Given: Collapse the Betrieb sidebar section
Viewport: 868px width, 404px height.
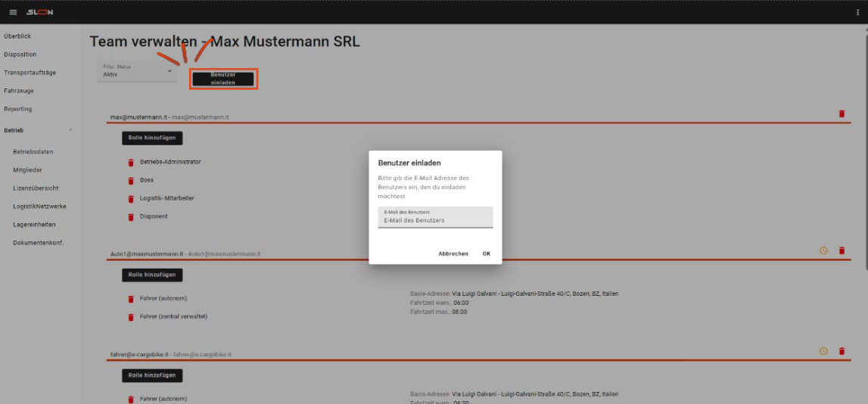Looking at the screenshot, I should point(70,130).
